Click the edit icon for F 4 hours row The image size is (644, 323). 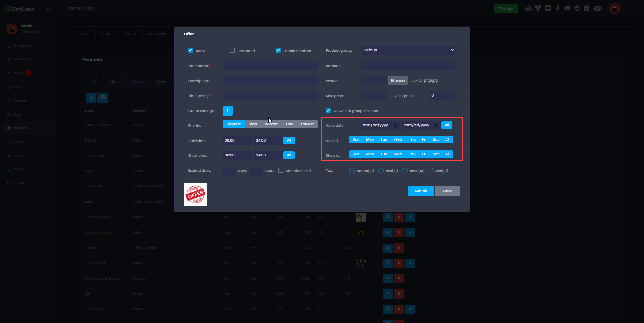click(388, 263)
